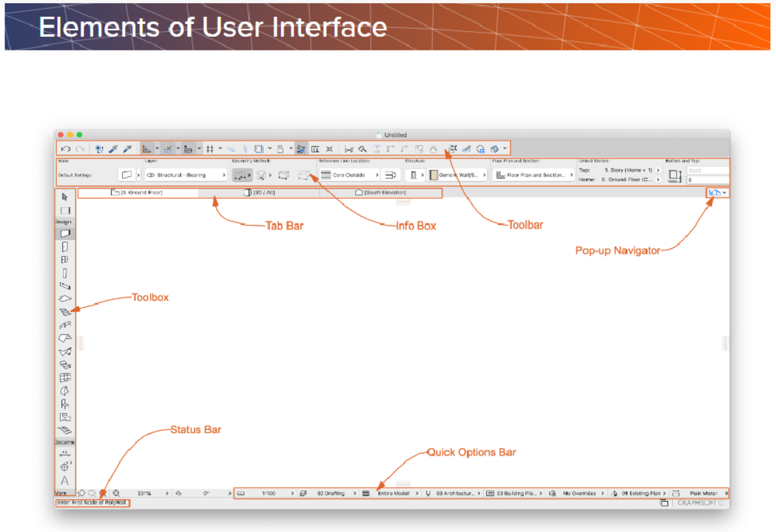The image size is (776, 532).
Task: Click the Undo icon in the toolbar
Action: (65, 149)
